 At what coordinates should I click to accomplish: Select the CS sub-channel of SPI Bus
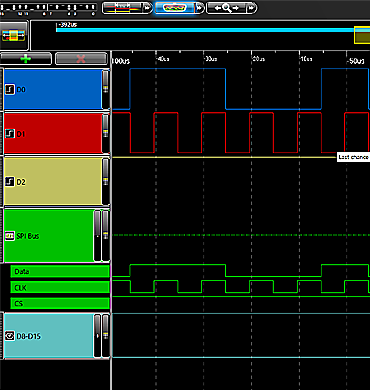pos(60,303)
